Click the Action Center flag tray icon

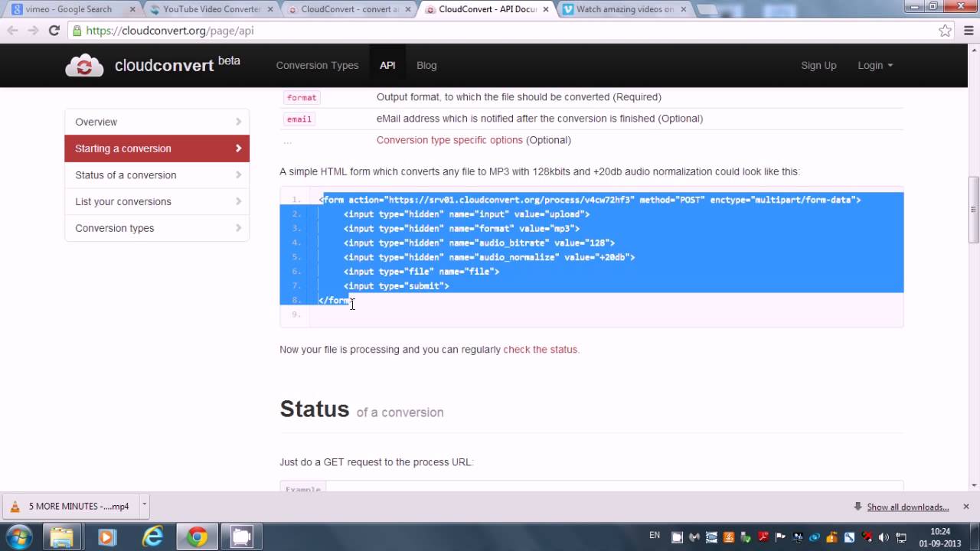tap(780, 537)
